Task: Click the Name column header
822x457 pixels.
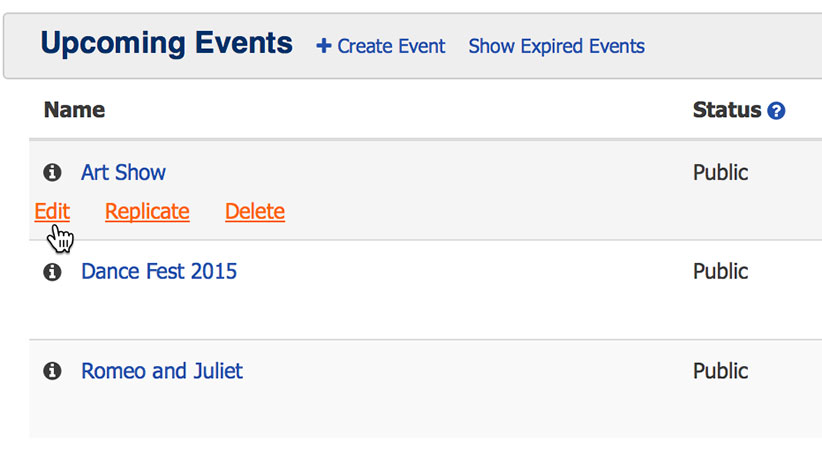Action: tap(74, 110)
